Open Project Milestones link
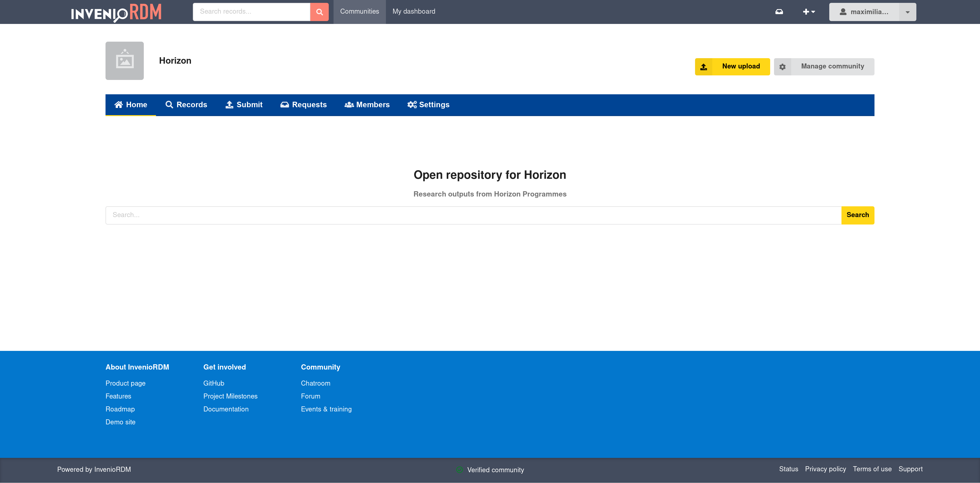The image size is (980, 483). pos(231,396)
